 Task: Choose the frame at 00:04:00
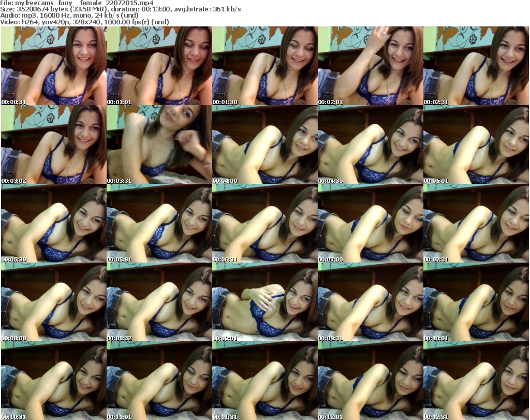pos(265,144)
